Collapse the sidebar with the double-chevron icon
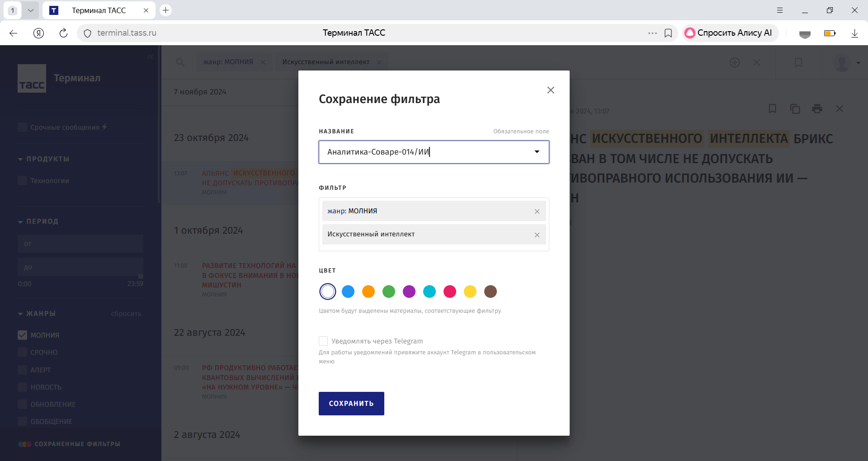Viewport: 868px width, 461px height. point(151,56)
